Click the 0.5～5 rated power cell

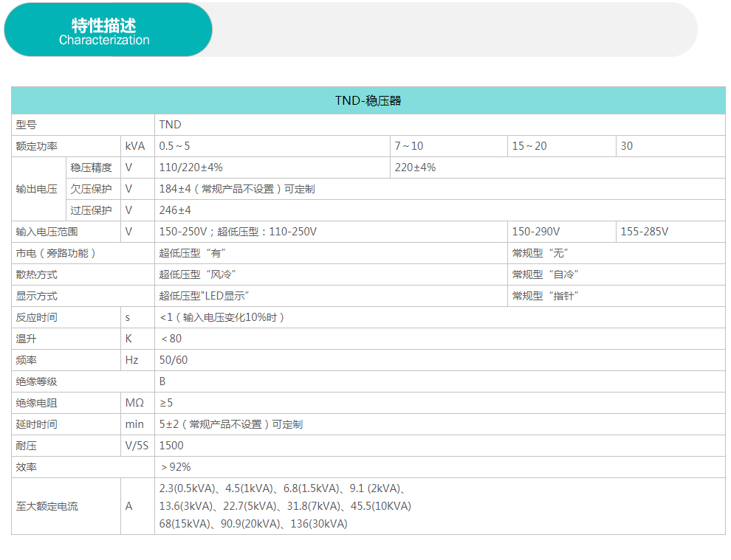tap(175, 146)
